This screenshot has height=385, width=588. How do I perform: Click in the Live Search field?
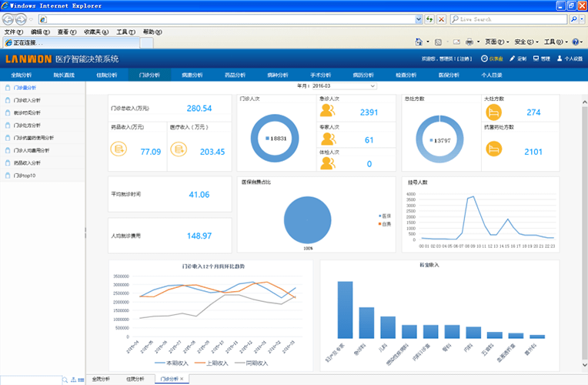(509, 19)
